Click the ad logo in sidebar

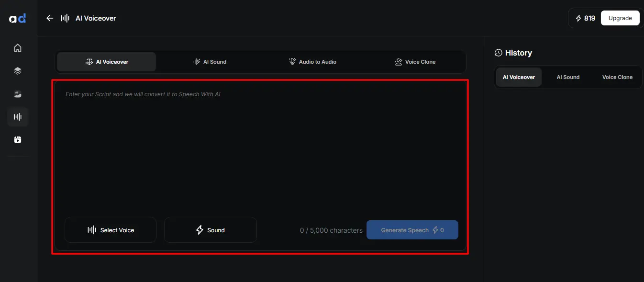(x=17, y=18)
